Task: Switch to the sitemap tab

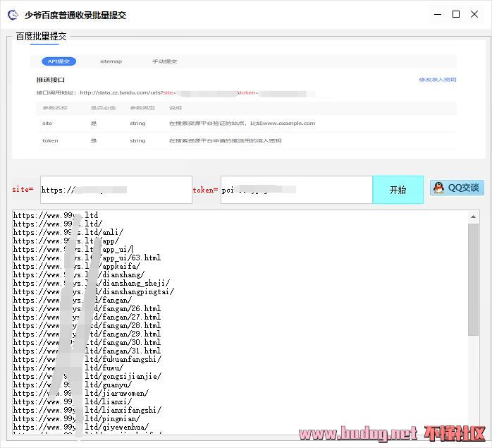Action: tap(111, 61)
